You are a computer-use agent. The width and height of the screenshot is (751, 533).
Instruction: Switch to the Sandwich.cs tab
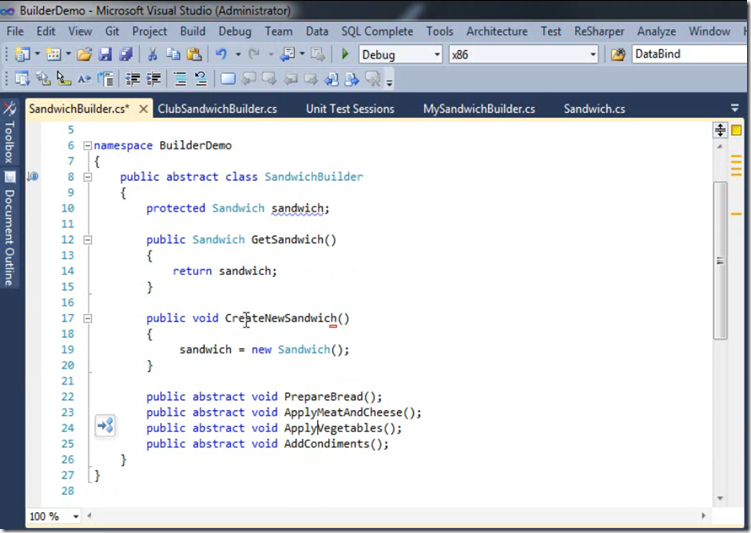(x=594, y=109)
